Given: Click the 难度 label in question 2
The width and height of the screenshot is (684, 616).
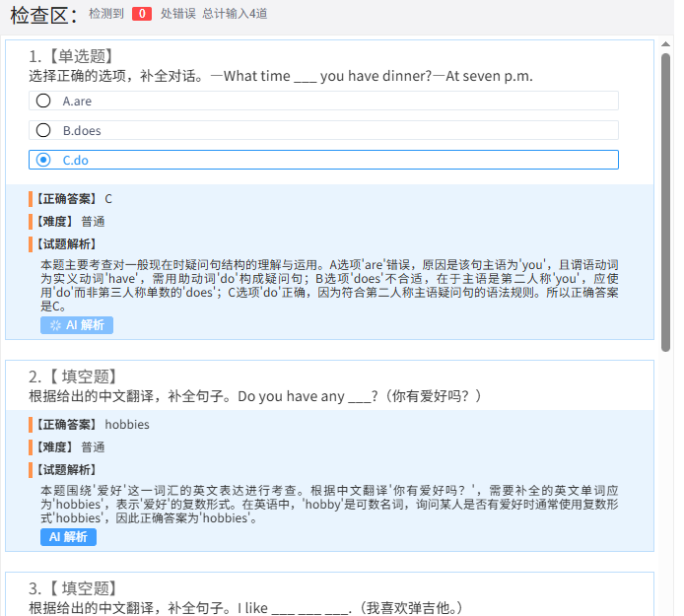Looking at the screenshot, I should [x=57, y=446].
